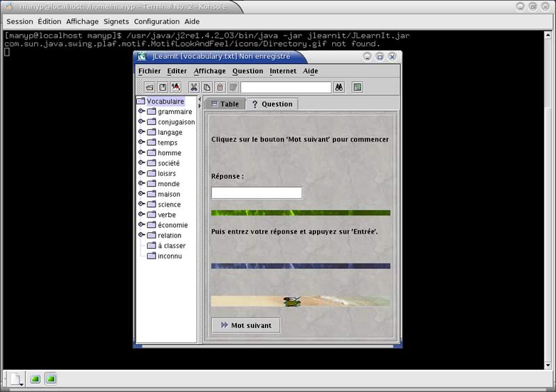Expand the homme tree node

pos(141,152)
